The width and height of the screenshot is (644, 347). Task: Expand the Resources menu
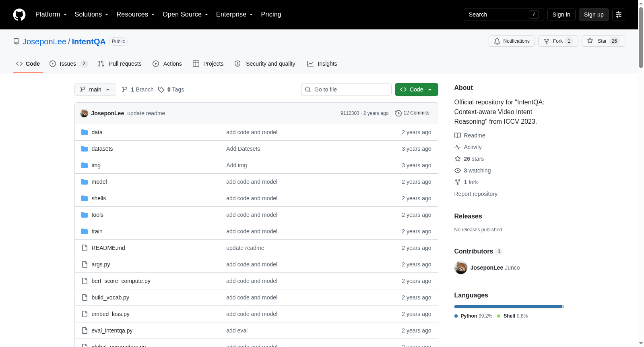[x=136, y=15]
